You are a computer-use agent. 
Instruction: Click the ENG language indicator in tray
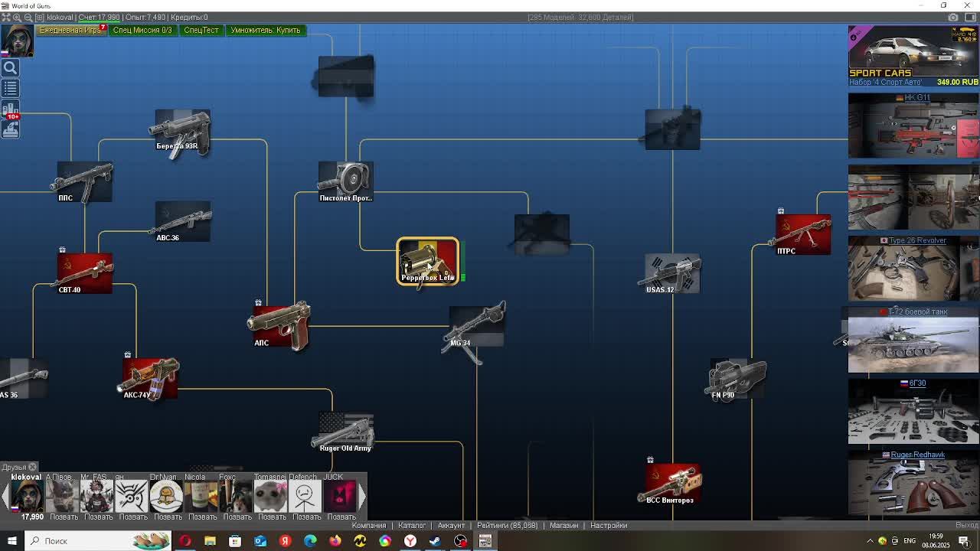(x=910, y=541)
